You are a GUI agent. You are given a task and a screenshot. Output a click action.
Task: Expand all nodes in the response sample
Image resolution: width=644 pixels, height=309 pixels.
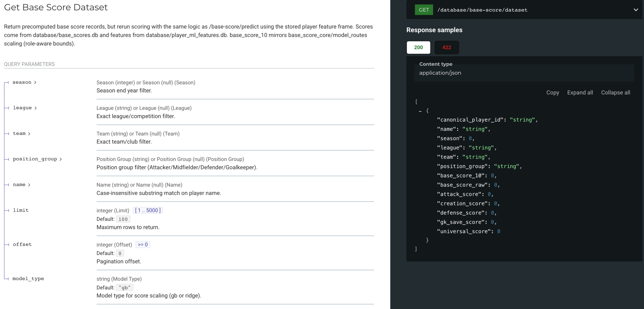(x=580, y=92)
